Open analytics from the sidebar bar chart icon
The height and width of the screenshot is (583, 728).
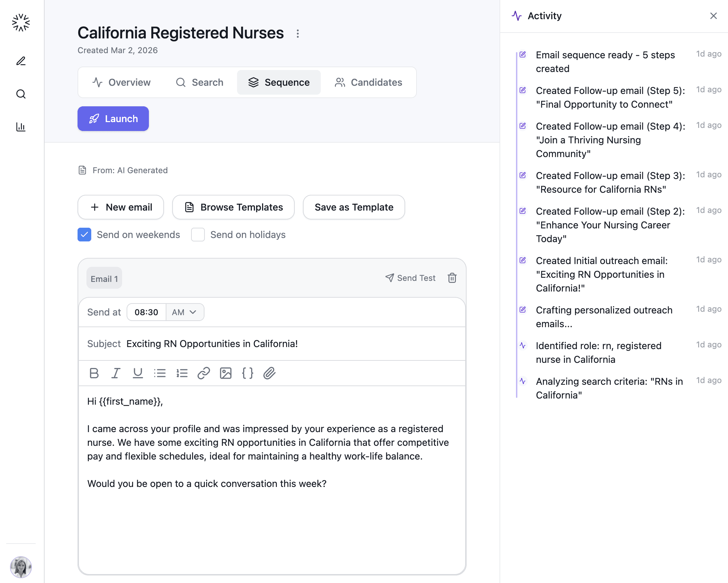coord(21,127)
